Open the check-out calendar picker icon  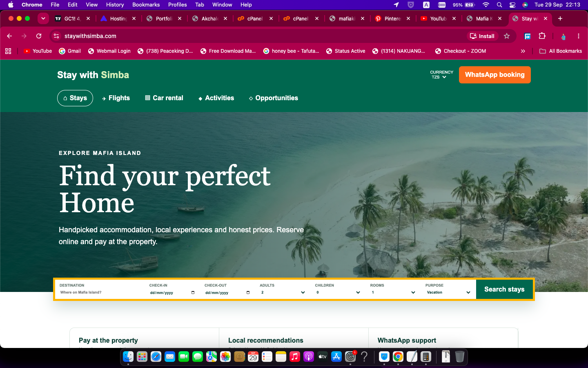[248, 292]
